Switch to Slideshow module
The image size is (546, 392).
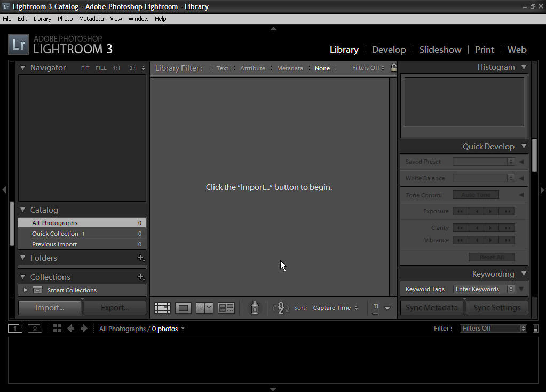440,50
